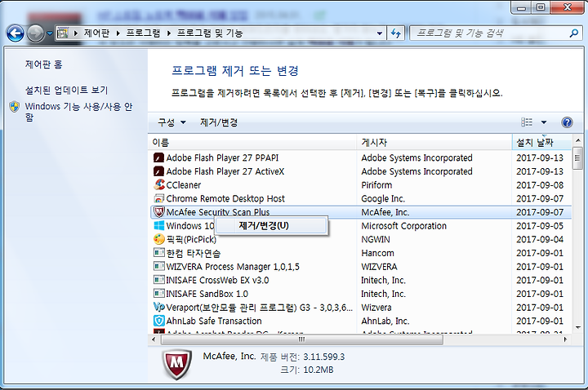588x390 pixels.
Task: Sort by the 설치 날짜 column header
Action: (x=541, y=142)
